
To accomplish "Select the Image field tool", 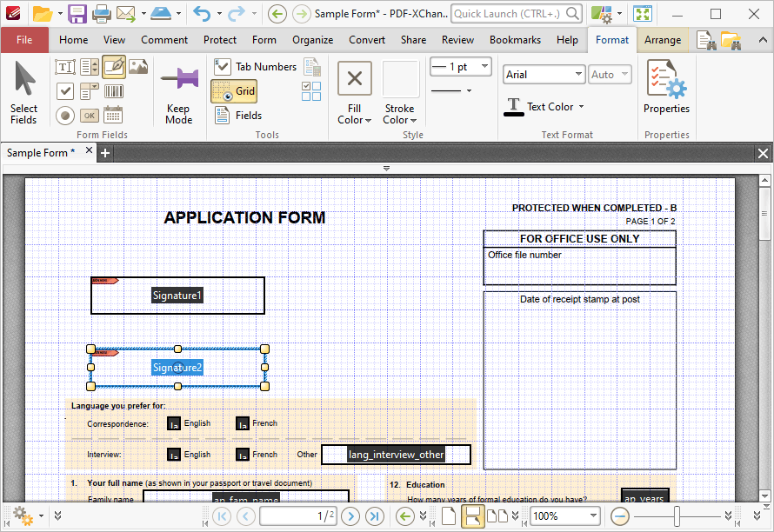I will click(138, 67).
